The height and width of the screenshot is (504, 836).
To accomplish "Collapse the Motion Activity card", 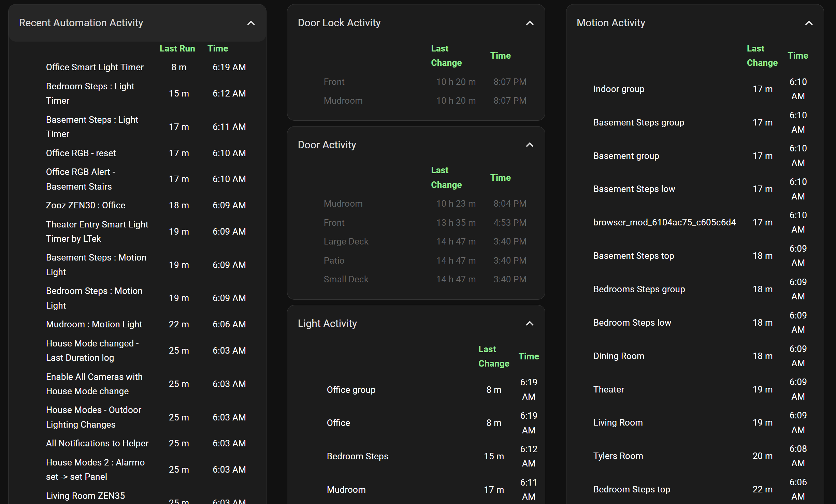I will coord(808,23).
